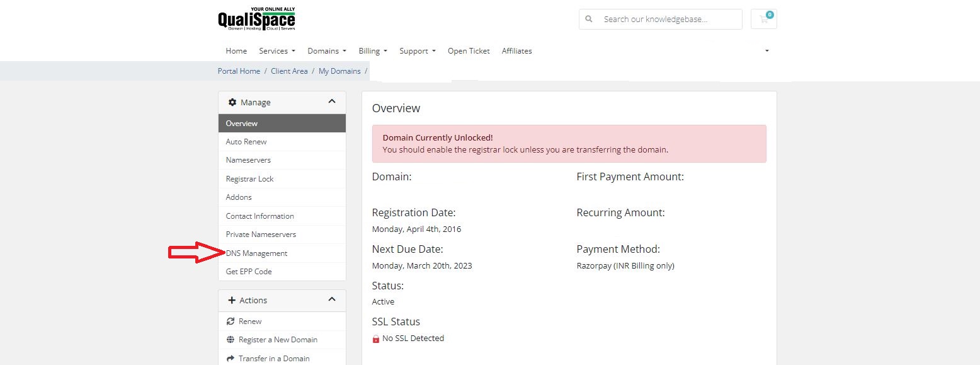The image size is (980, 365).
Task: Click the red SSL padlock icon
Action: pyautogui.click(x=376, y=338)
